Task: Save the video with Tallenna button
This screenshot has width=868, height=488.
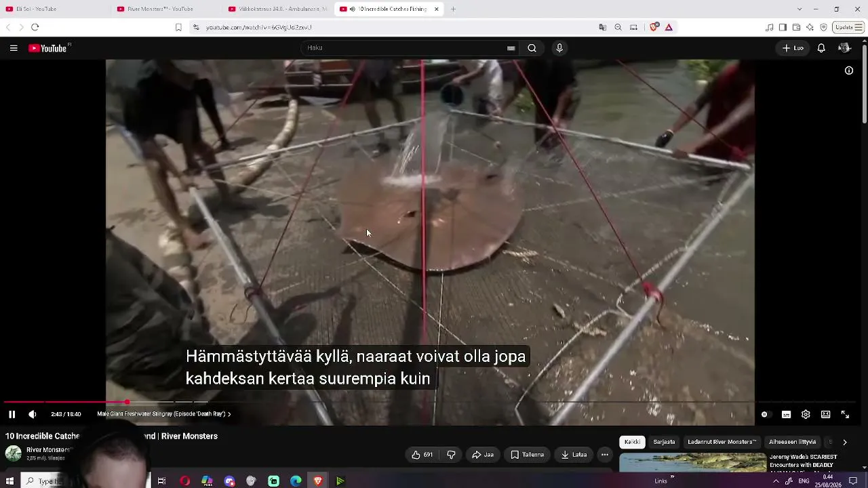Action: 527,455
